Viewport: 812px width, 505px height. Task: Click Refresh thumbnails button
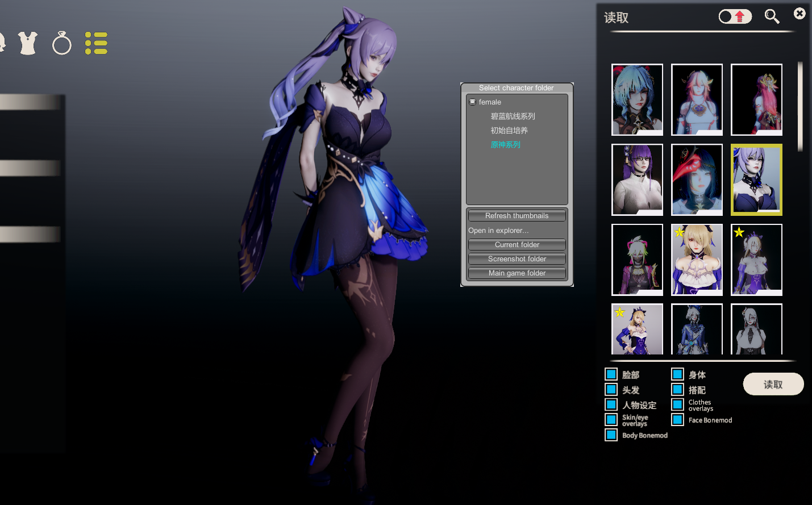pyautogui.click(x=517, y=216)
